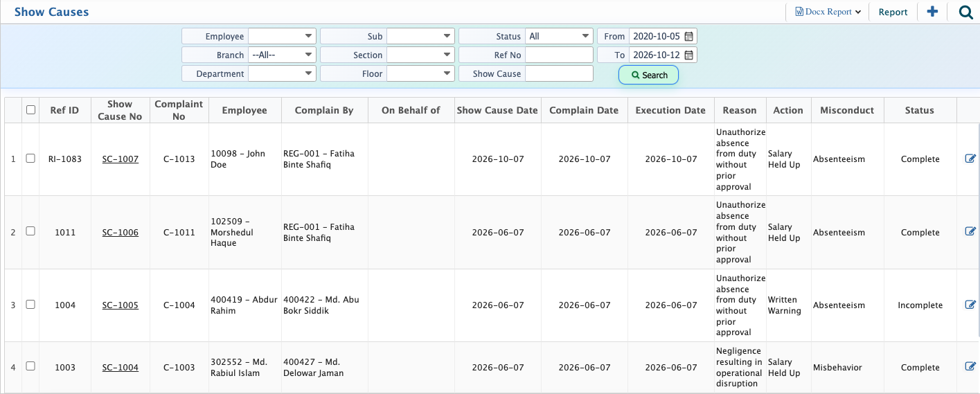Click the plus icon to add show cause
The height and width of the screenshot is (394, 980).
coord(932,12)
